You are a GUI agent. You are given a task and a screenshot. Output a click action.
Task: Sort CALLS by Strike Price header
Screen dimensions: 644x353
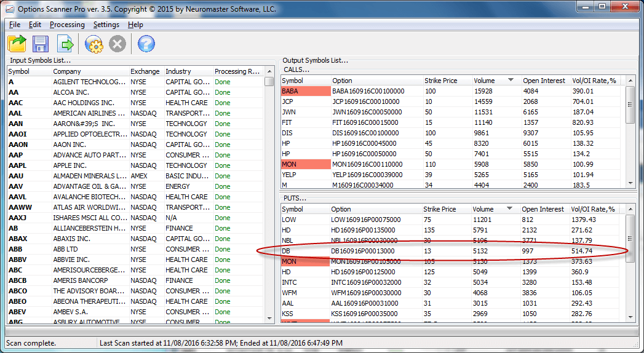(447, 81)
